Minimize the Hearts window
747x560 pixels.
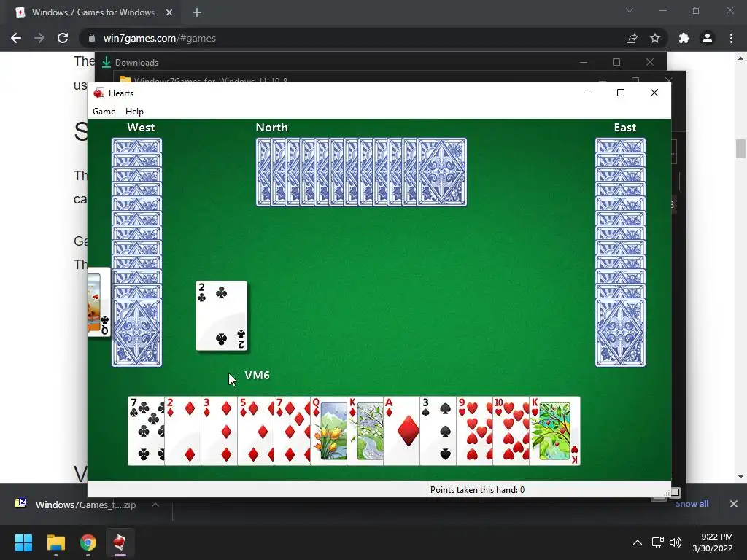[x=588, y=93]
